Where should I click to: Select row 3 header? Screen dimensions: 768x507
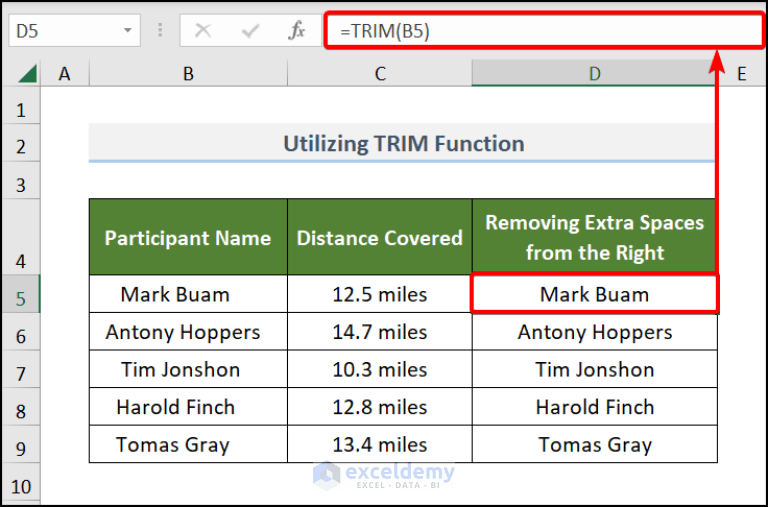click(21, 180)
